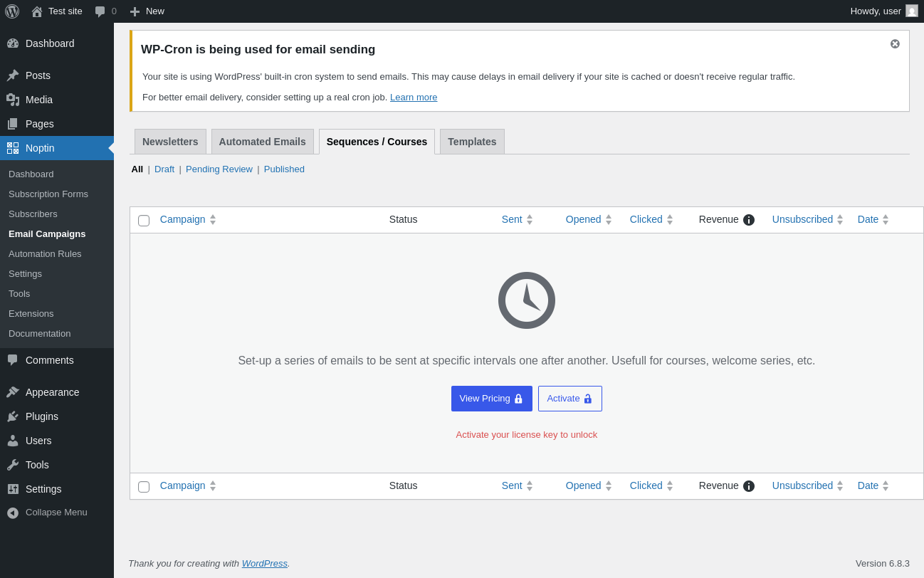The image size is (924, 578).
Task: Click the Pages icon in the sidebar
Action: pos(13,124)
